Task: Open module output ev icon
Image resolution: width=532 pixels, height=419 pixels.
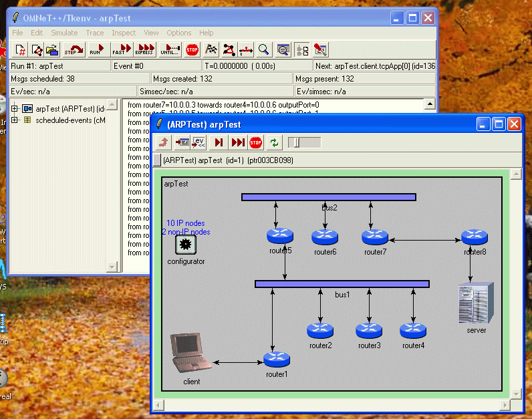Action: coord(198,142)
